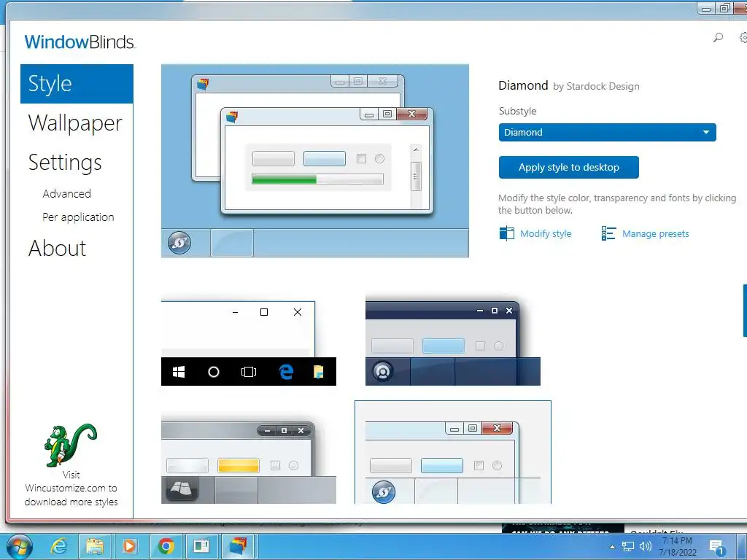Screen dimensions: 747x560
Task: Select the large Diamond style preview
Action: (315, 160)
